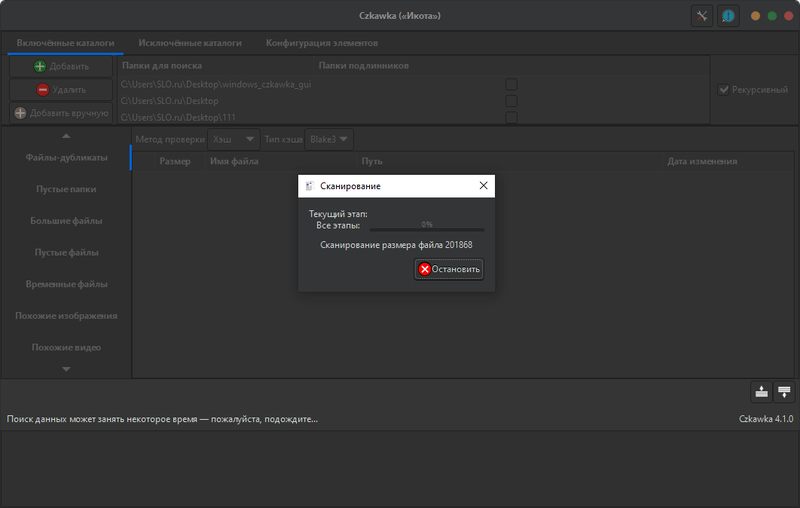Click the green maximize window dot
This screenshot has height=508, width=800.
[x=772, y=16]
